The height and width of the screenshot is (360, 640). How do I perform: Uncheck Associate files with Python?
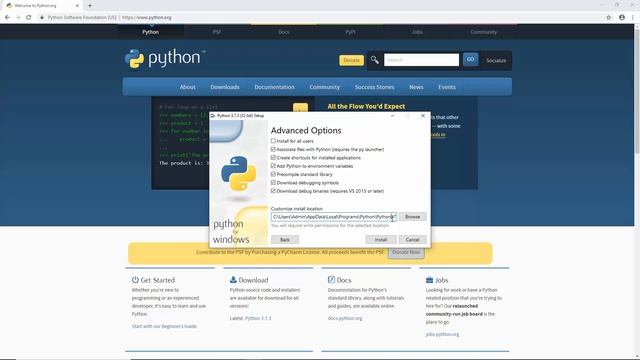click(x=273, y=149)
